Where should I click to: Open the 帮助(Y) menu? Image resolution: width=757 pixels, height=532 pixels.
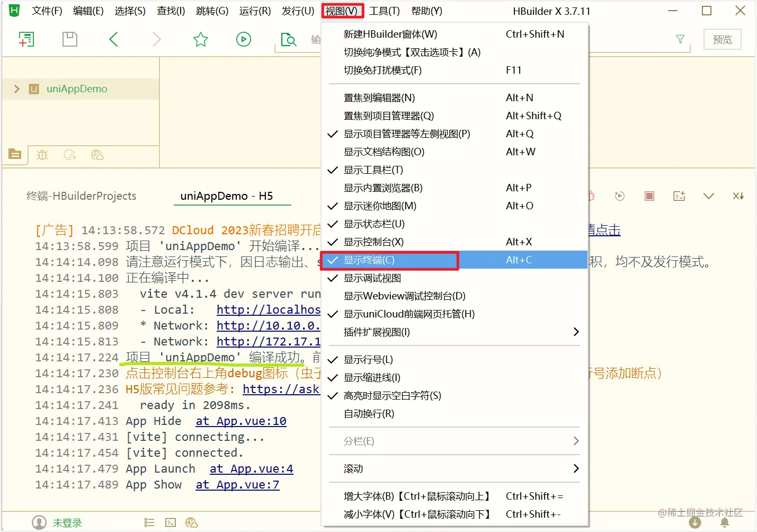426,11
